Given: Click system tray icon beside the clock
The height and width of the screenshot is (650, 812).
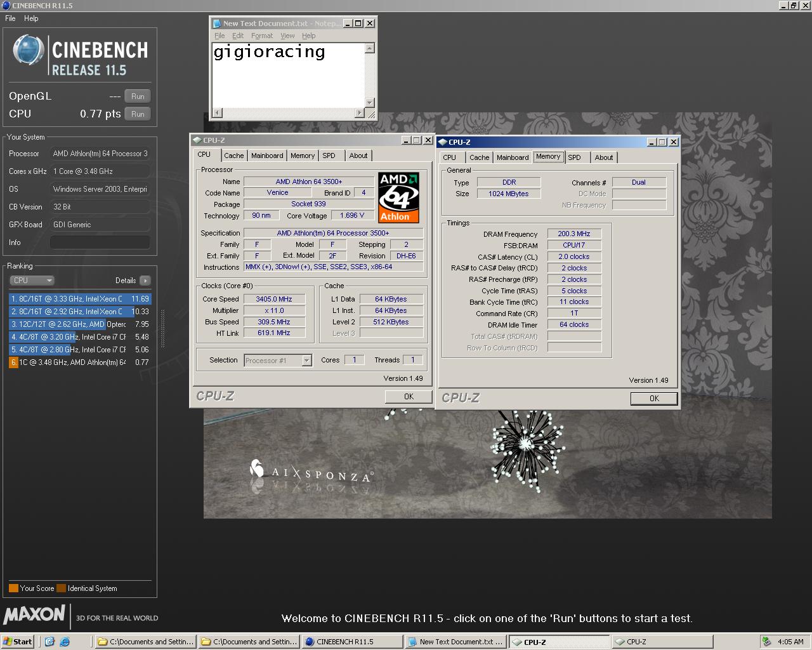Looking at the screenshot, I should click(x=767, y=642).
